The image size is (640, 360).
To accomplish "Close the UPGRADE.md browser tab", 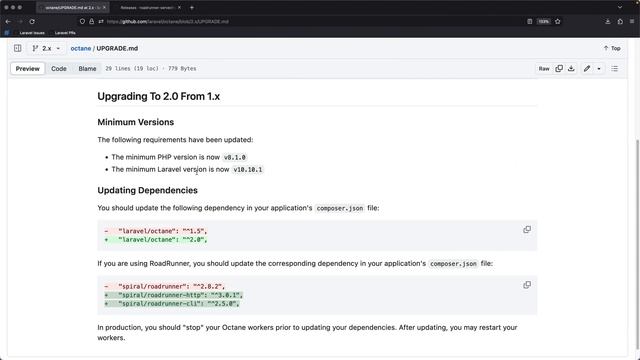I will pyautogui.click(x=104, y=7).
